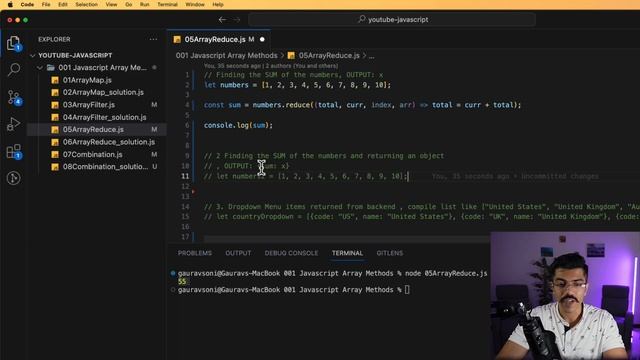This screenshot has width=640, height=360.
Task: Click the const sum reduce code line
Action: (362, 105)
